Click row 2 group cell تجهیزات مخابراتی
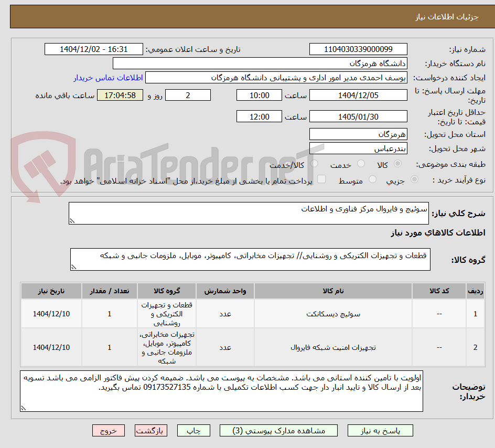This screenshot has height=448, width=495. pyautogui.click(x=167, y=347)
